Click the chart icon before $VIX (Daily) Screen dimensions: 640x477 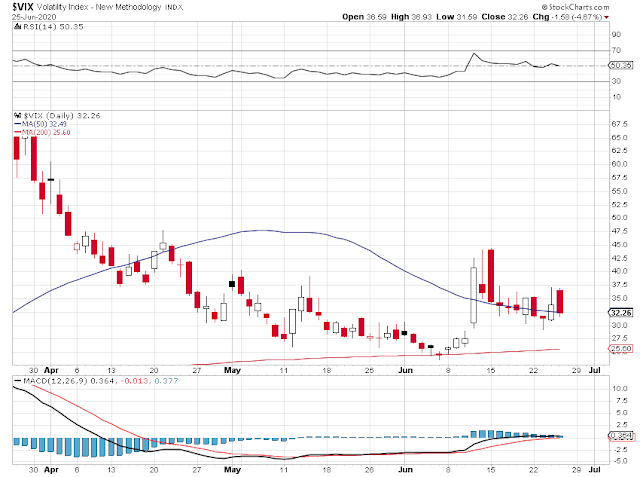17,115
